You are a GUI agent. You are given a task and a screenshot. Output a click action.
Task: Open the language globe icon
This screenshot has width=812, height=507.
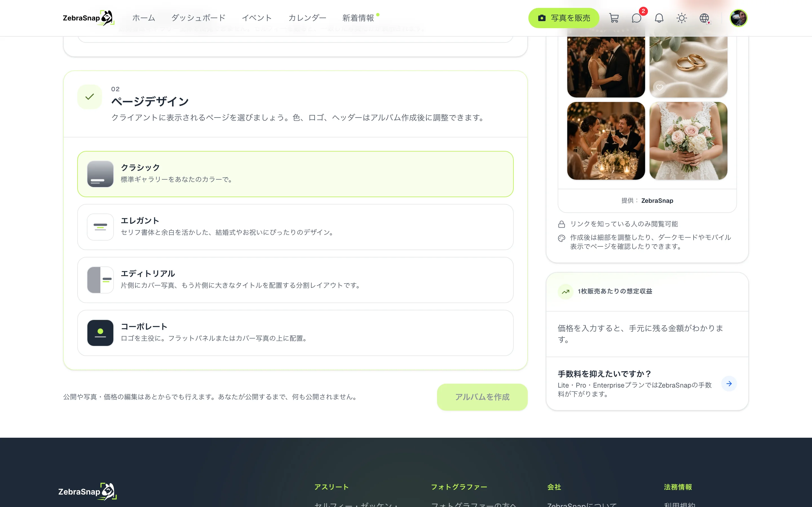point(704,18)
